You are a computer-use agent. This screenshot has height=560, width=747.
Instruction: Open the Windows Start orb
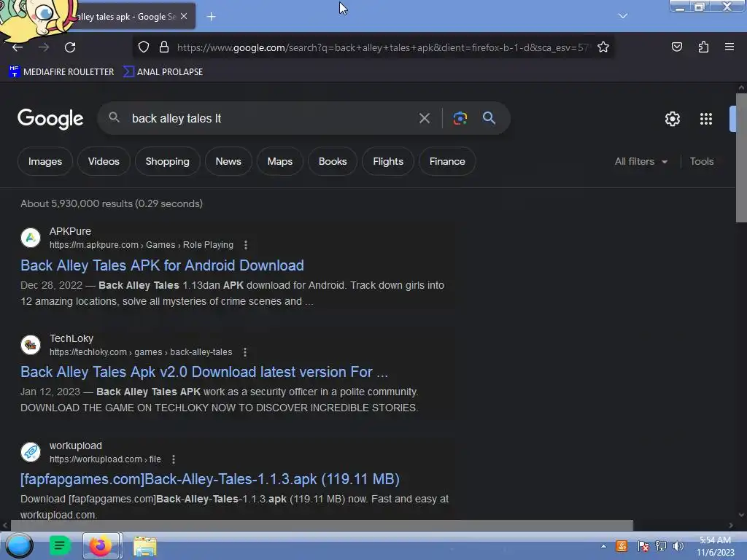tap(19, 545)
